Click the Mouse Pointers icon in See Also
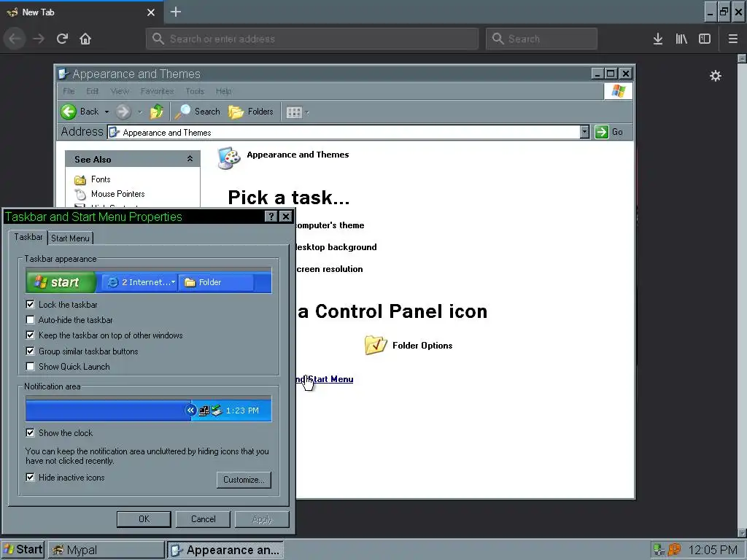This screenshot has width=747, height=560. coord(80,194)
